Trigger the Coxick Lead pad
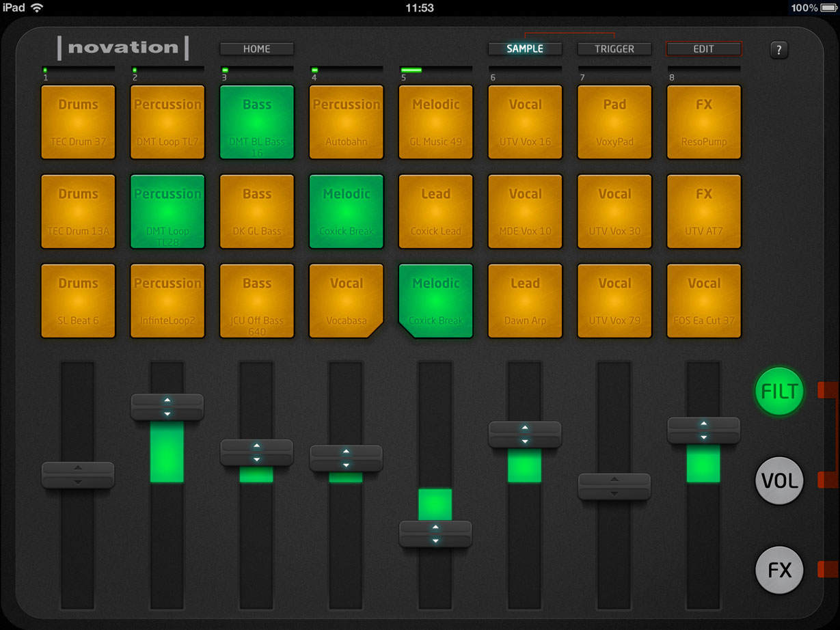This screenshot has width=840, height=630. (435, 211)
